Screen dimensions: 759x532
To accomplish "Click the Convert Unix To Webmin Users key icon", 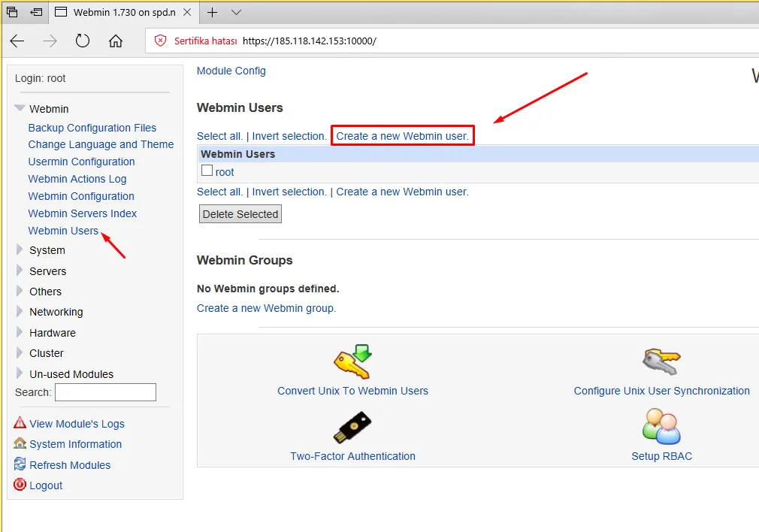I will click(x=352, y=361).
